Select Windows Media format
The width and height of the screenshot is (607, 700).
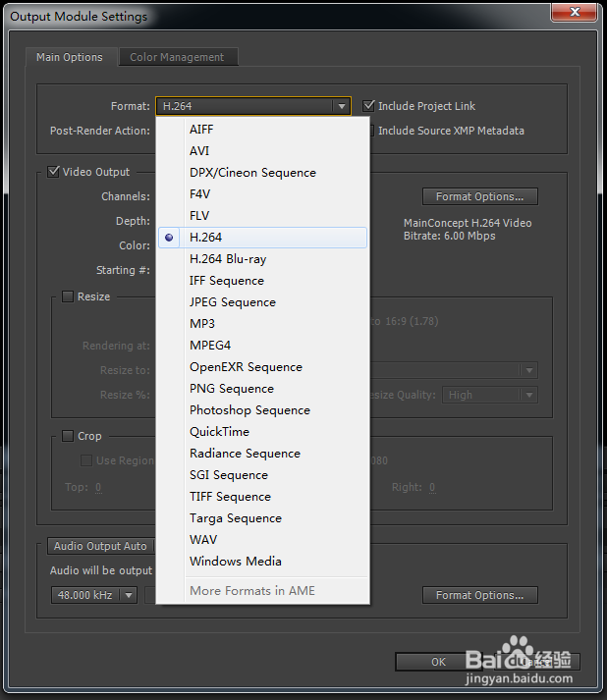[x=262, y=562]
